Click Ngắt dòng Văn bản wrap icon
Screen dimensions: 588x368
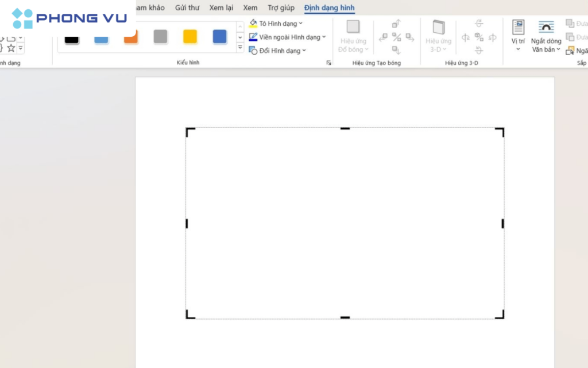[x=546, y=27]
